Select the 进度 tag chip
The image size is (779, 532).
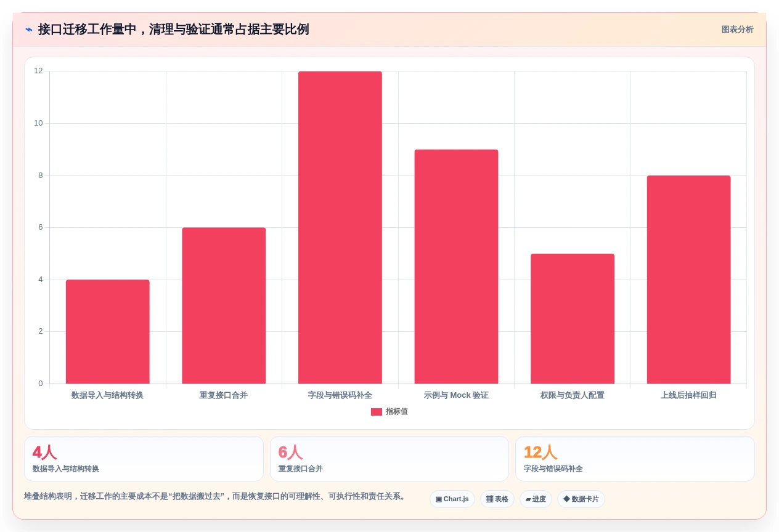click(536, 499)
